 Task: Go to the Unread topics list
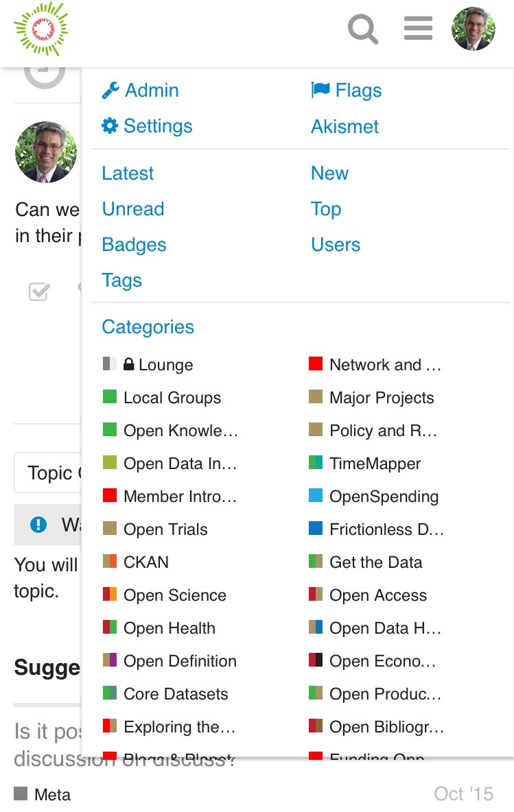(x=133, y=209)
